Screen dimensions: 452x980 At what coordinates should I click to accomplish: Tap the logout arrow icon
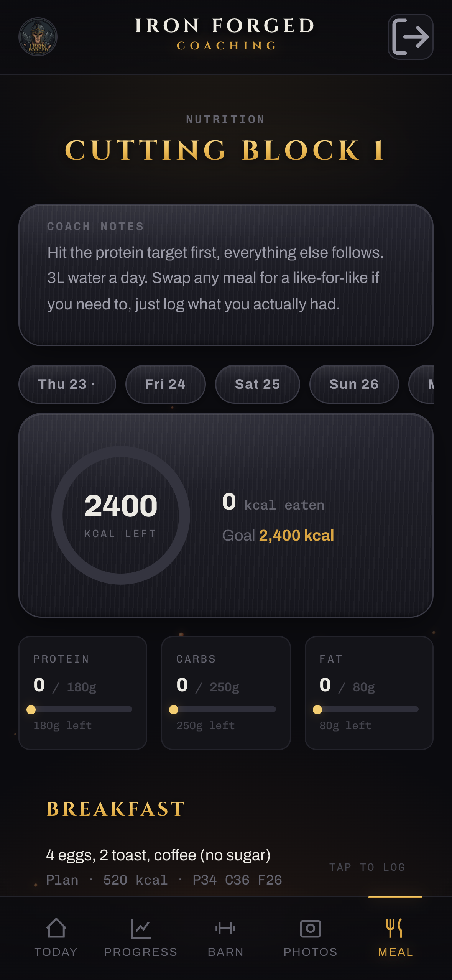click(410, 37)
